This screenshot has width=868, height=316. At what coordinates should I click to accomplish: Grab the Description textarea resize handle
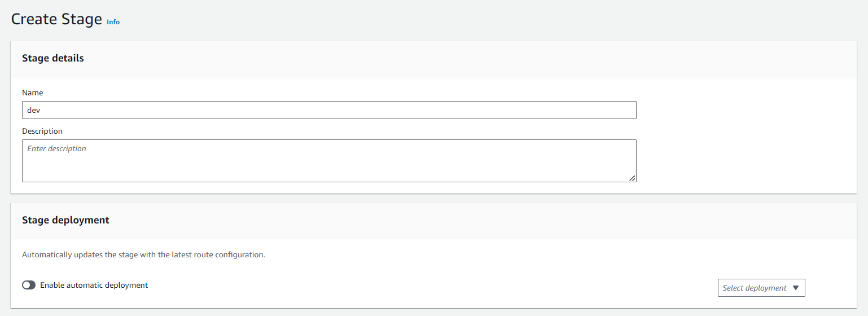632,178
